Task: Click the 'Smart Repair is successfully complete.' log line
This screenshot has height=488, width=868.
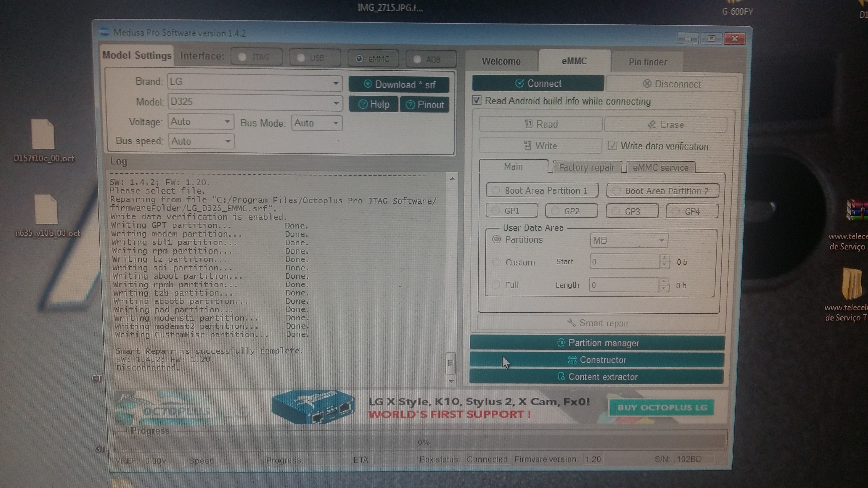Action: (209, 351)
